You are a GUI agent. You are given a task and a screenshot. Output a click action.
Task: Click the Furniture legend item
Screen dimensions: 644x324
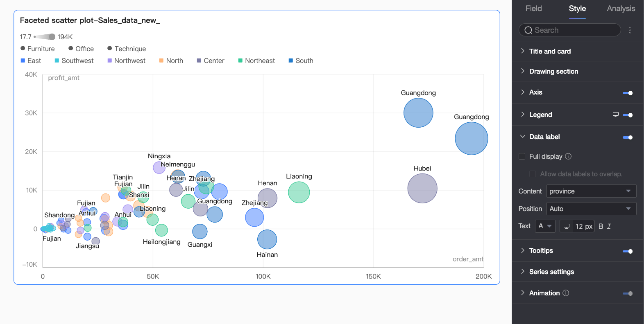[x=37, y=49]
